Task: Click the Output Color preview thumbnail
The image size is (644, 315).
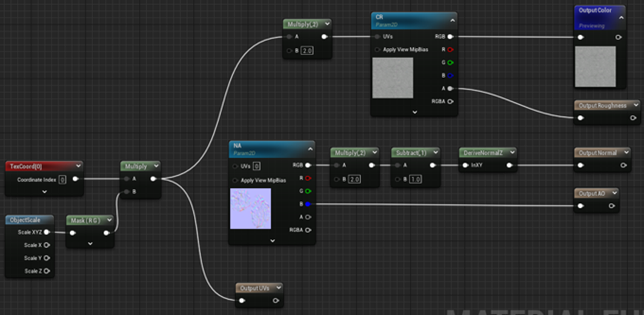Action: (x=595, y=67)
